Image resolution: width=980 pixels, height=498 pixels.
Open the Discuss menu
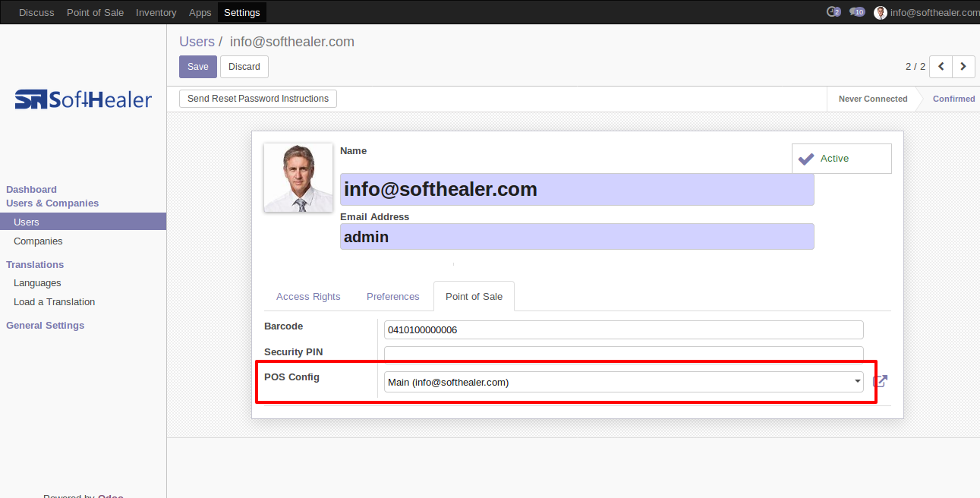coord(36,12)
